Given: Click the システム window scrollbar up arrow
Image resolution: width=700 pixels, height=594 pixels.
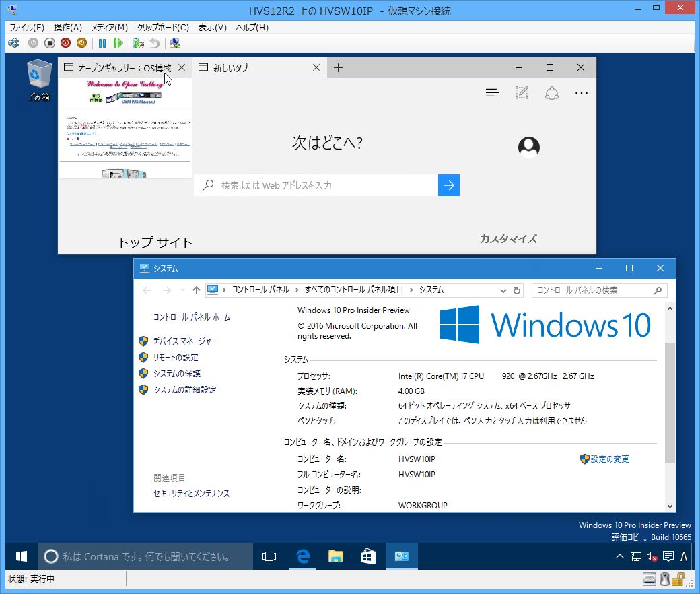Looking at the screenshot, I should tap(670, 308).
